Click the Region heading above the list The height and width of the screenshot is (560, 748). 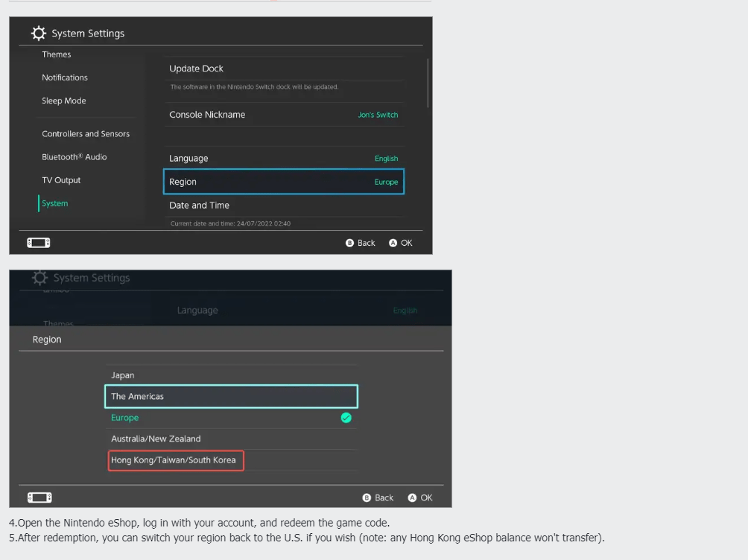pyautogui.click(x=47, y=340)
